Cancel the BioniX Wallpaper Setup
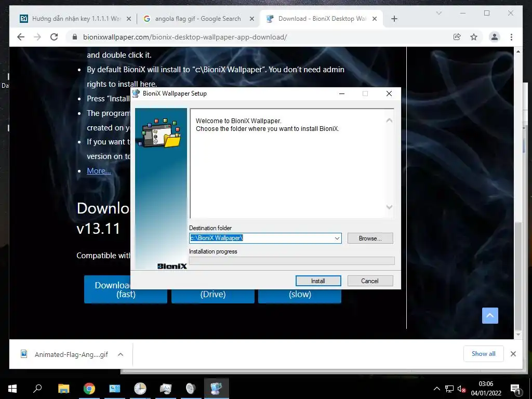This screenshot has height=399, width=532. [370, 281]
